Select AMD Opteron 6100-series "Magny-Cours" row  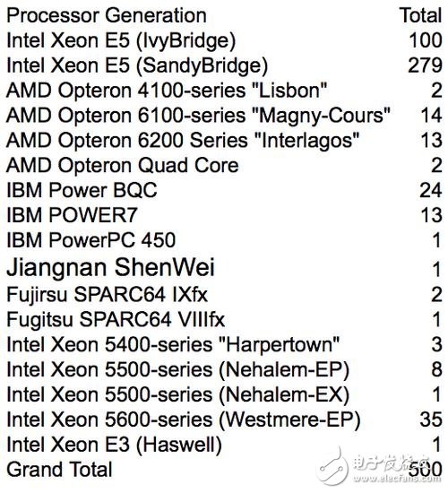224,116
